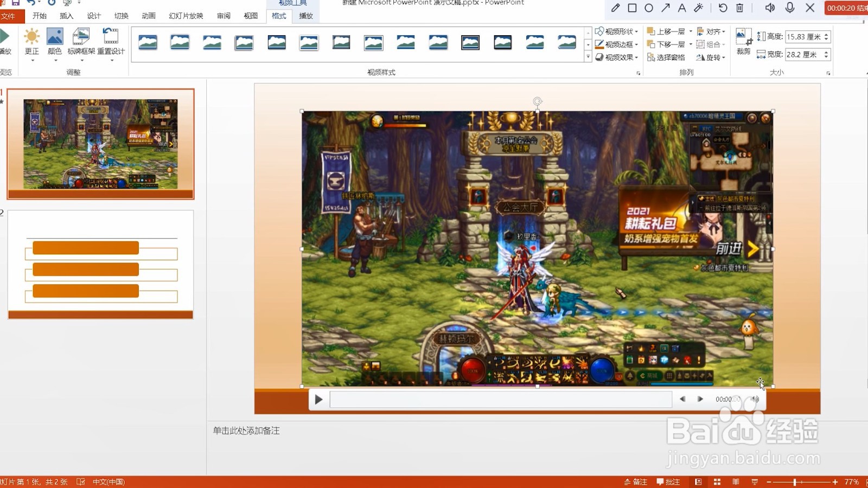
Task: Select the rectangle annotation tool
Action: coord(632,8)
